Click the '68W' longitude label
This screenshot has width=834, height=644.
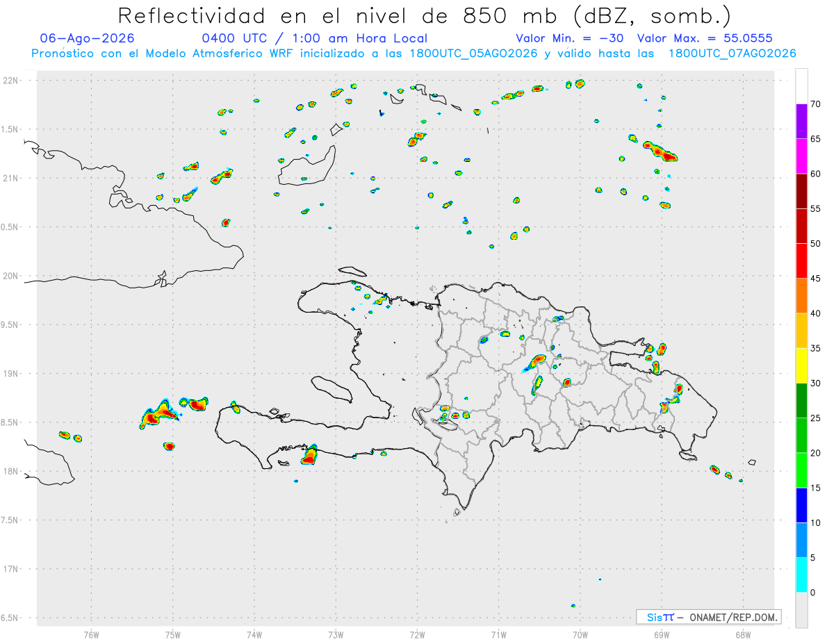(743, 634)
